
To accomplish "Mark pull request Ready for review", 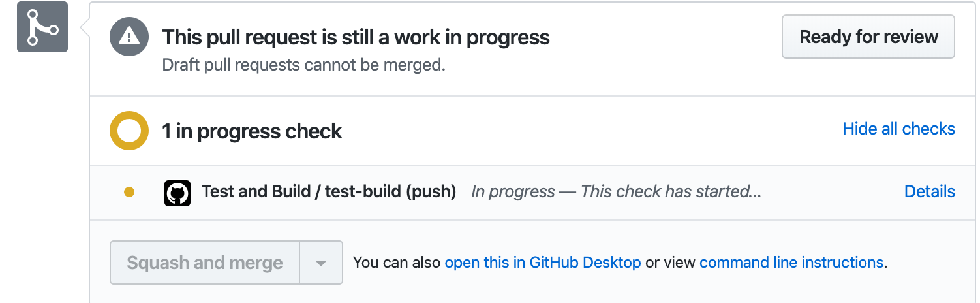I will (x=868, y=37).
